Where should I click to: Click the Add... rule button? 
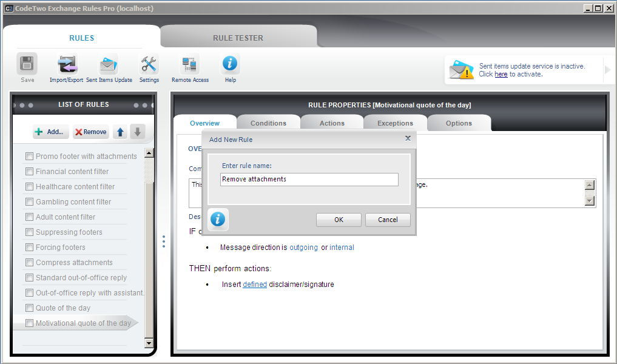pos(51,132)
